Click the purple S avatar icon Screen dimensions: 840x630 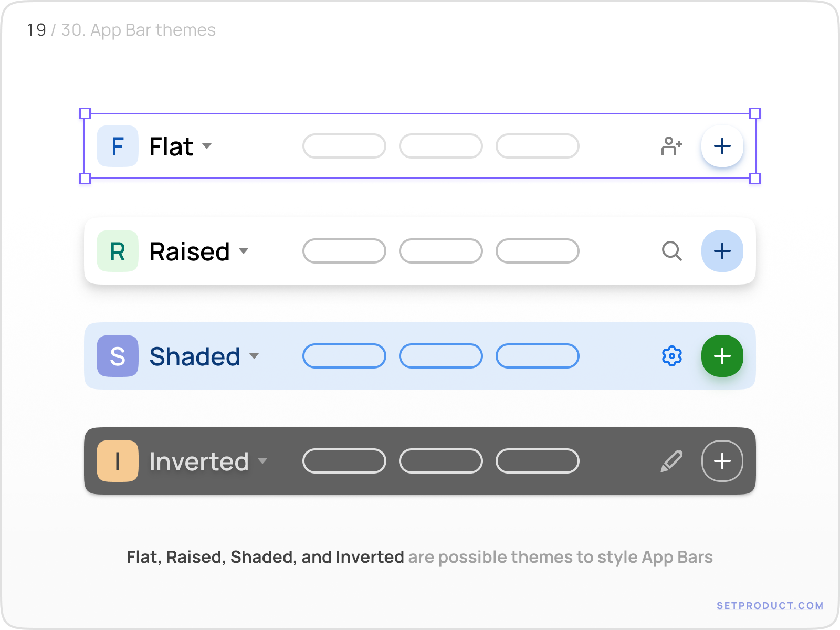point(117,356)
